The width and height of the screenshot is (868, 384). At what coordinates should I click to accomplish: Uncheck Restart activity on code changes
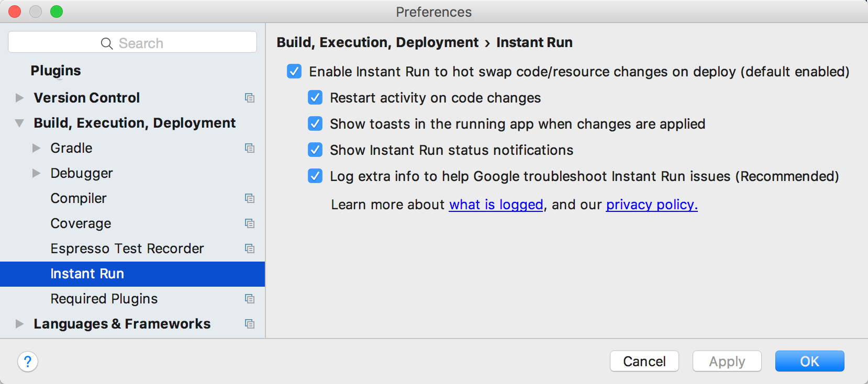pyautogui.click(x=315, y=97)
